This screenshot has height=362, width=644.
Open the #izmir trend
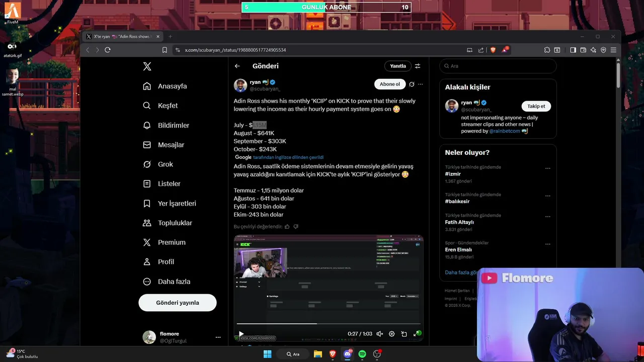(x=453, y=174)
